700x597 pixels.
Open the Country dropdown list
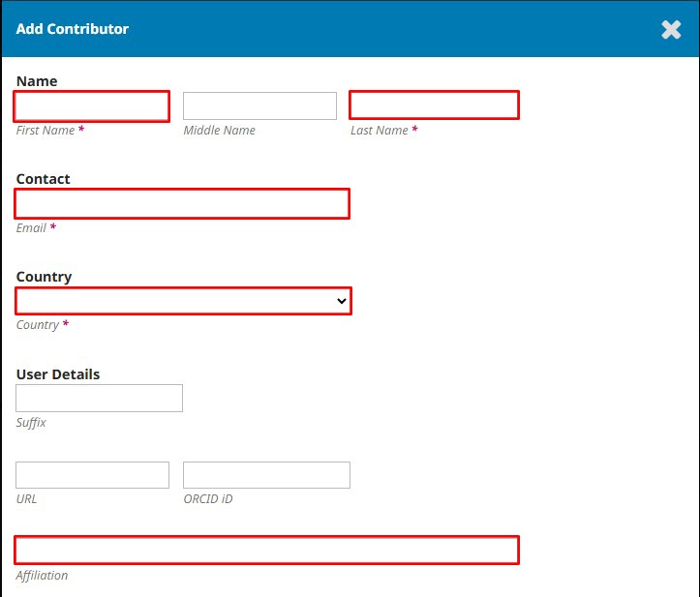pyautogui.click(x=184, y=301)
